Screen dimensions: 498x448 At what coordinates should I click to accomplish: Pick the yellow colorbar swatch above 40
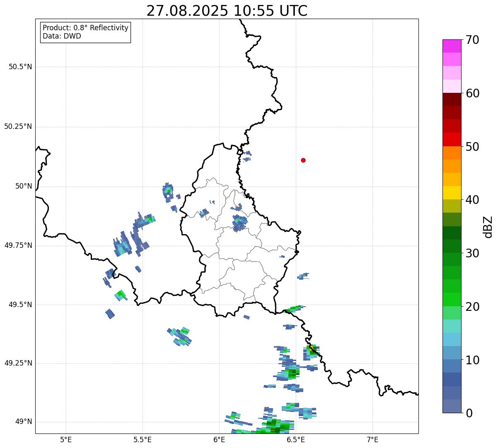(x=452, y=193)
